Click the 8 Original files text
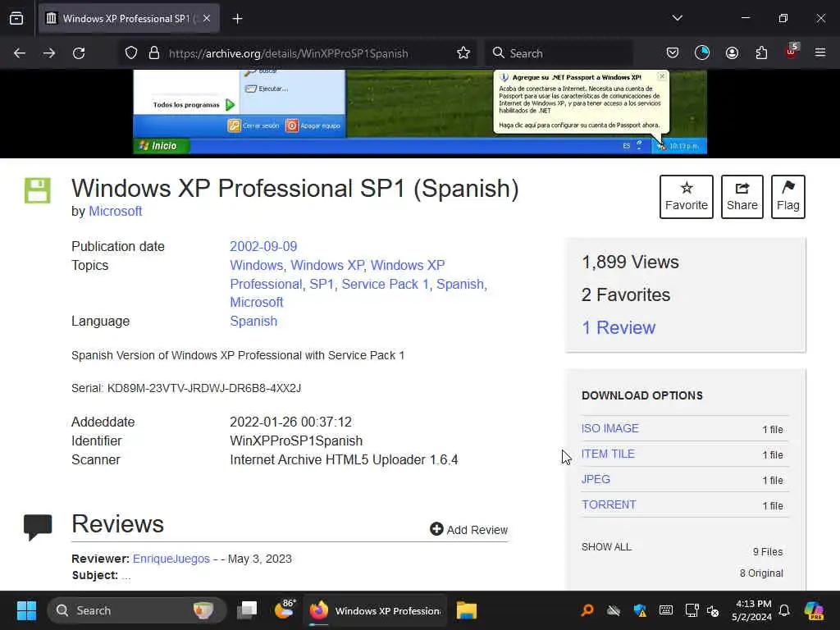The height and width of the screenshot is (630, 840). tap(760, 573)
